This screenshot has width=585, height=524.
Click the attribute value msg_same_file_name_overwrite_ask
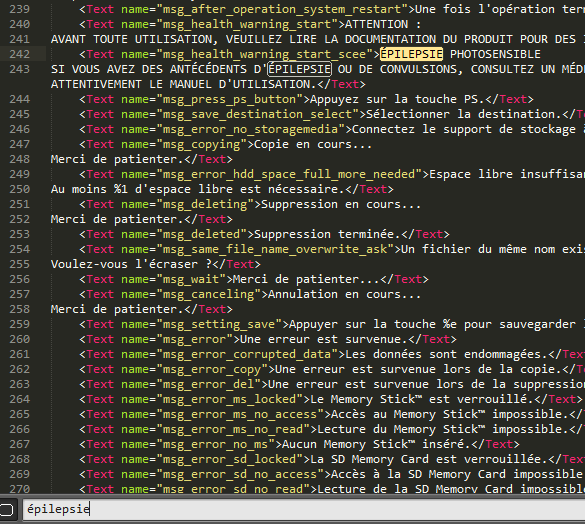click(275, 249)
